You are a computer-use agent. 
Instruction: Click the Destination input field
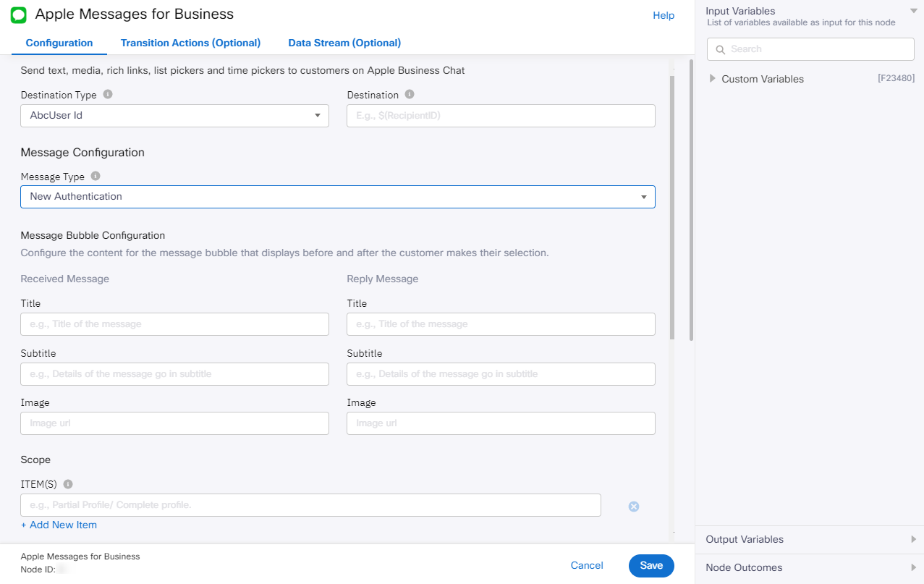[501, 116]
